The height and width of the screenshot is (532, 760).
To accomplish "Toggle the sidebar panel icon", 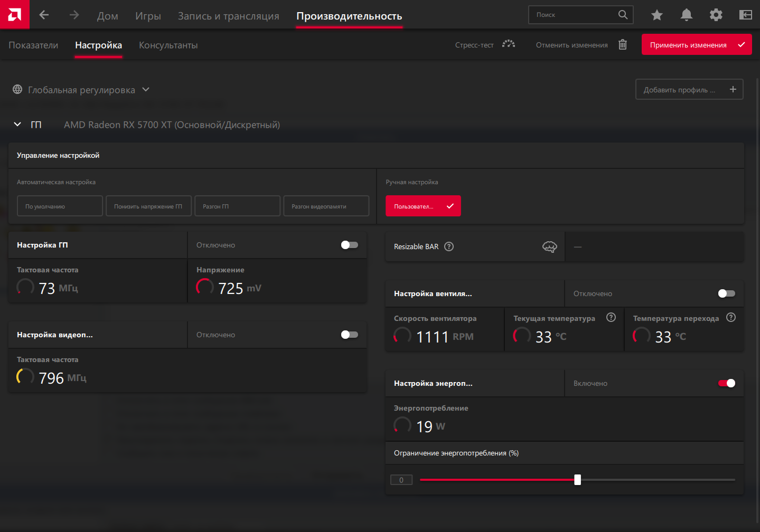I will click(x=746, y=15).
